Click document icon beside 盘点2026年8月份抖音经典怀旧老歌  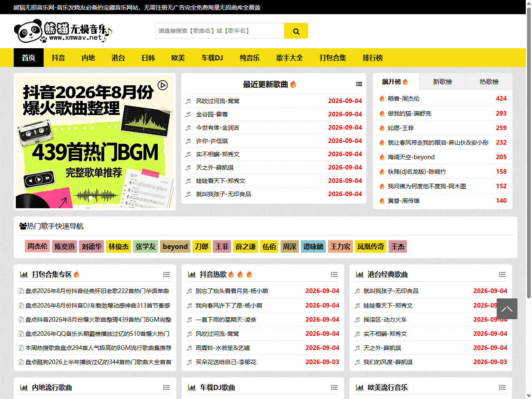click(21, 291)
